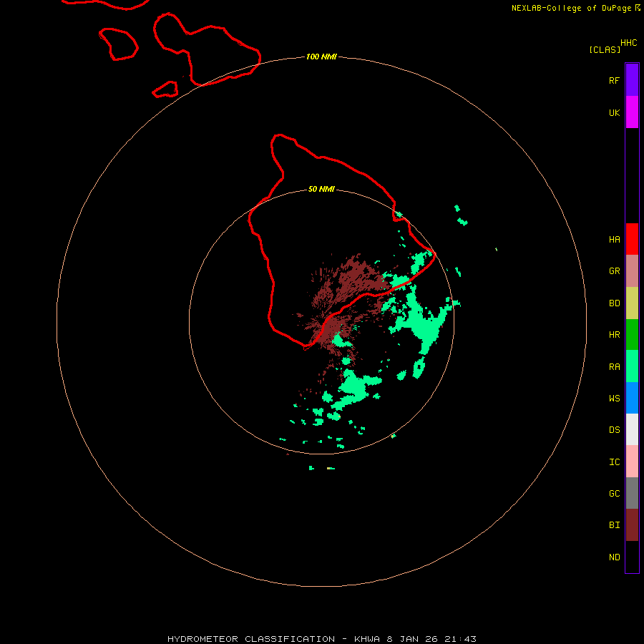The image size is (644, 644).
Task: Click the DS legend label
Action: [614, 430]
